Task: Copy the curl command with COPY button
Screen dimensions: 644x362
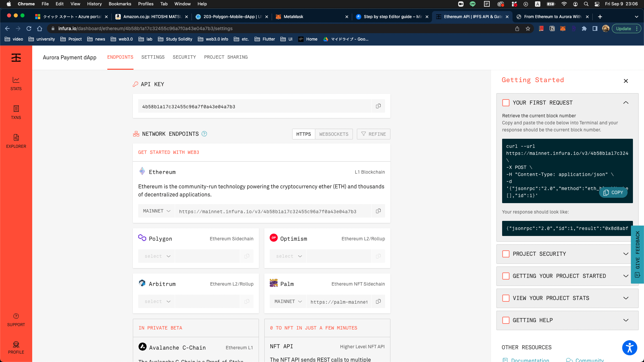Action: click(613, 192)
